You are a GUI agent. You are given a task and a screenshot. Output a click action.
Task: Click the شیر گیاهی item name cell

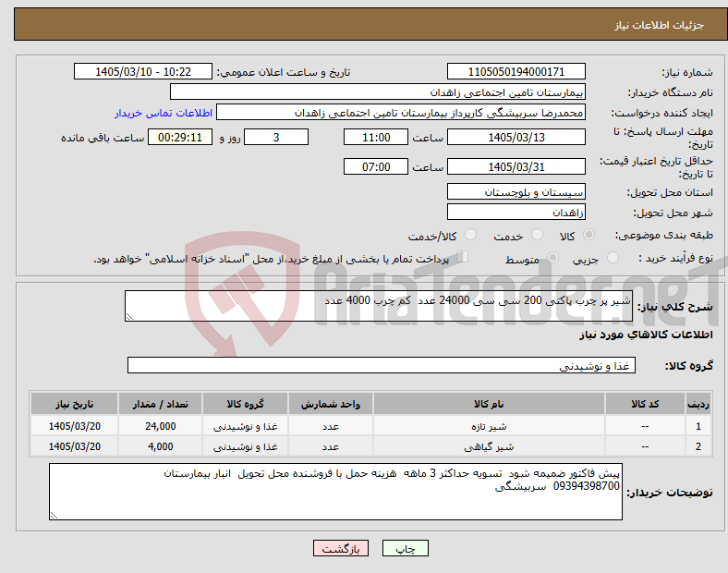click(489, 446)
